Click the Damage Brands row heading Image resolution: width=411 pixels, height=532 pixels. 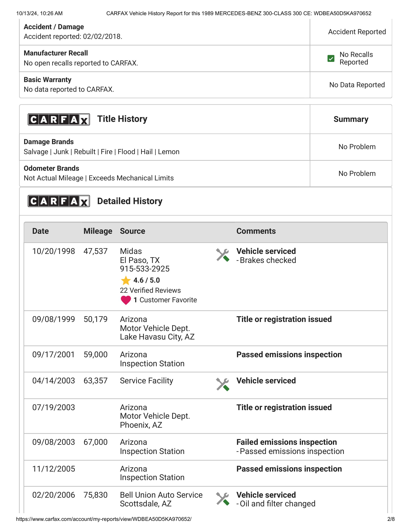tap(49, 142)
